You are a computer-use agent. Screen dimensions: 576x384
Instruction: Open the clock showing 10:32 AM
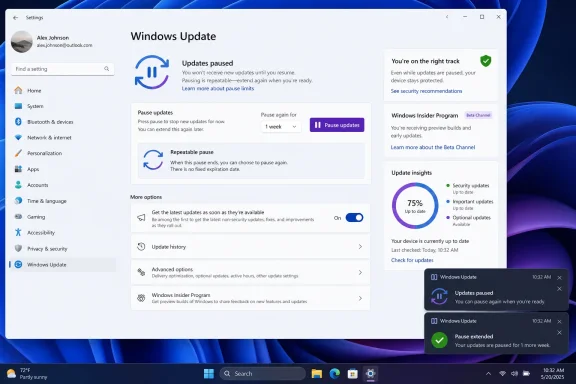tap(552, 374)
